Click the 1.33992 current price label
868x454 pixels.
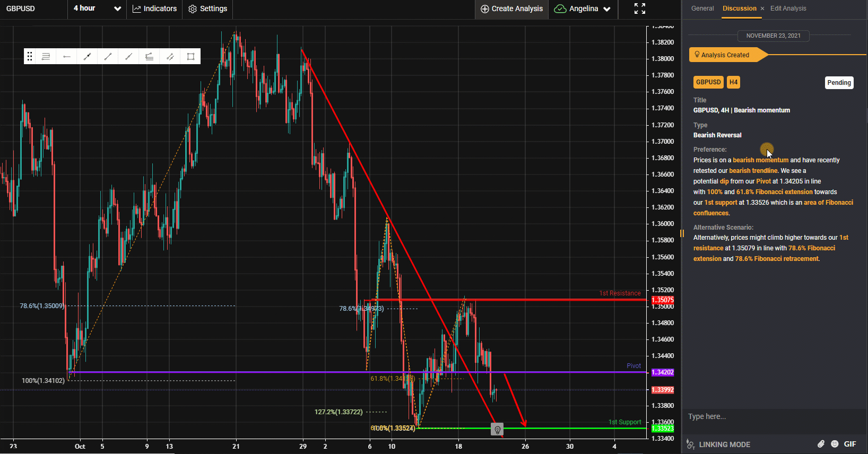tap(663, 390)
